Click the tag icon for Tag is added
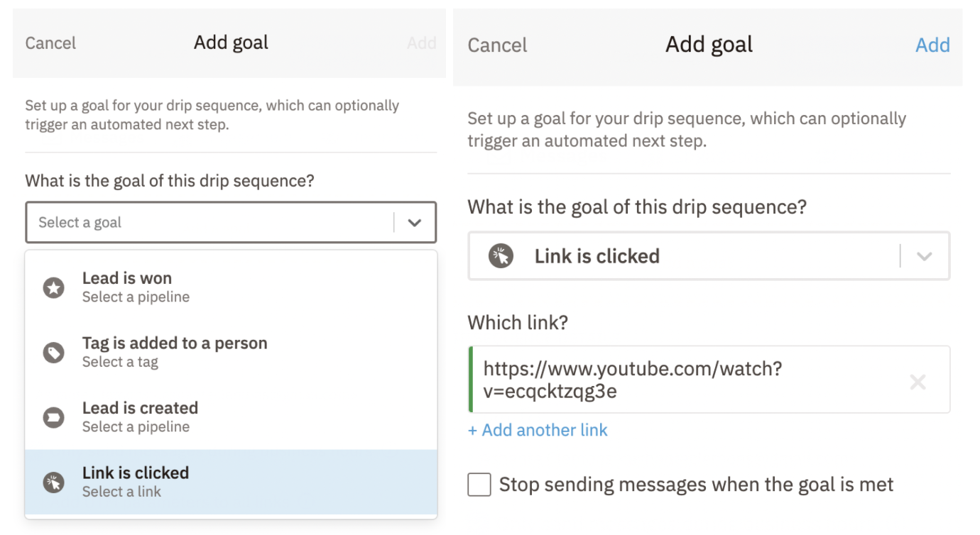Image resolution: width=980 pixels, height=535 pixels. click(x=54, y=353)
